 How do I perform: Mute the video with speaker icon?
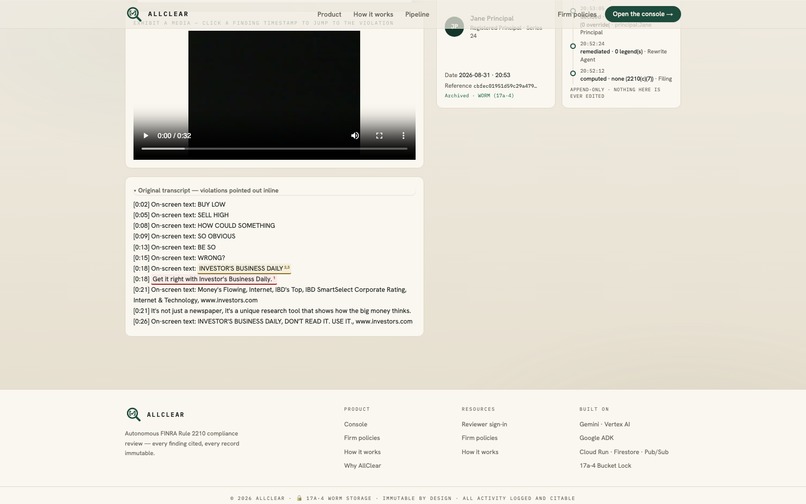click(x=355, y=136)
